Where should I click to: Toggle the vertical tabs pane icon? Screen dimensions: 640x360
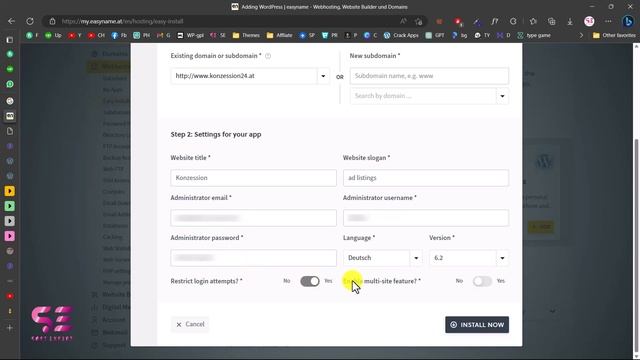pos(10,40)
